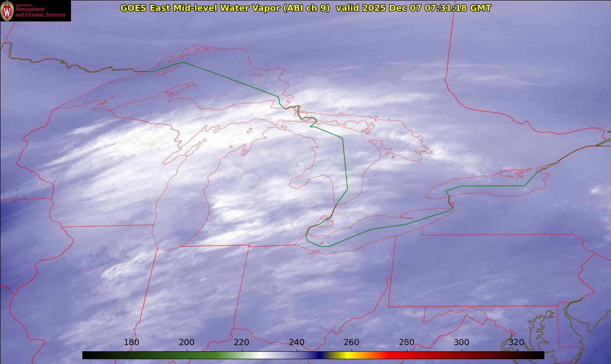Click the 200 tick label on the colorbar
Image resolution: width=611 pixels, height=364 pixels.
click(187, 342)
